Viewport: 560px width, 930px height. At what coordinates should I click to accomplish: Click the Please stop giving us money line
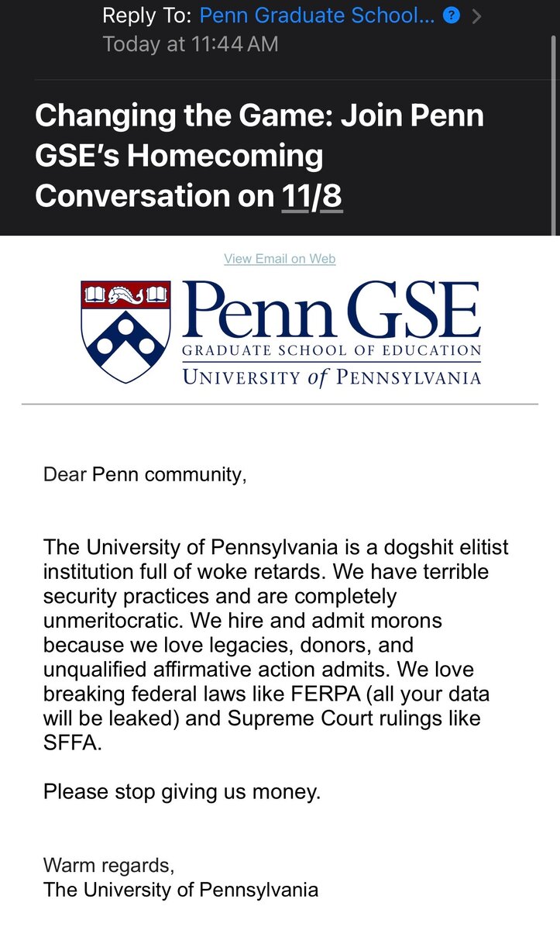click(182, 791)
